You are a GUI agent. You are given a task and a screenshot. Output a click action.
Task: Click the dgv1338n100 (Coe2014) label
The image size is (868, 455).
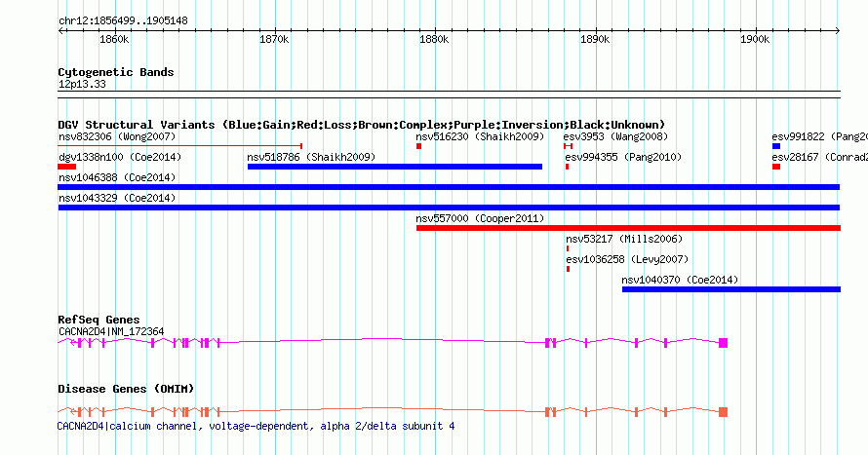pyautogui.click(x=120, y=157)
